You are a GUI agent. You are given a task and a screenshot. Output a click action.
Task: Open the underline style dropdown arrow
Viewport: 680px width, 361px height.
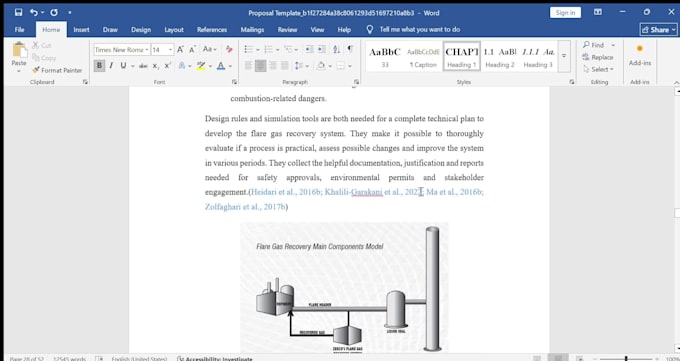[132, 66]
